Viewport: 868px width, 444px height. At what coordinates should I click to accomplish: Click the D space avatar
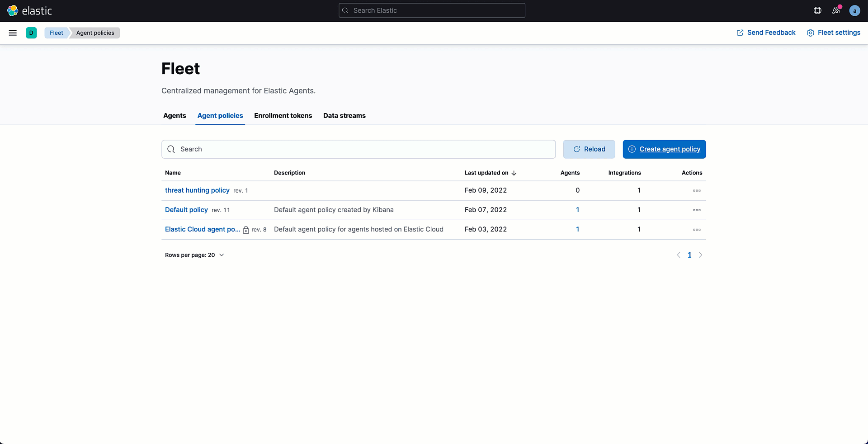(x=31, y=33)
